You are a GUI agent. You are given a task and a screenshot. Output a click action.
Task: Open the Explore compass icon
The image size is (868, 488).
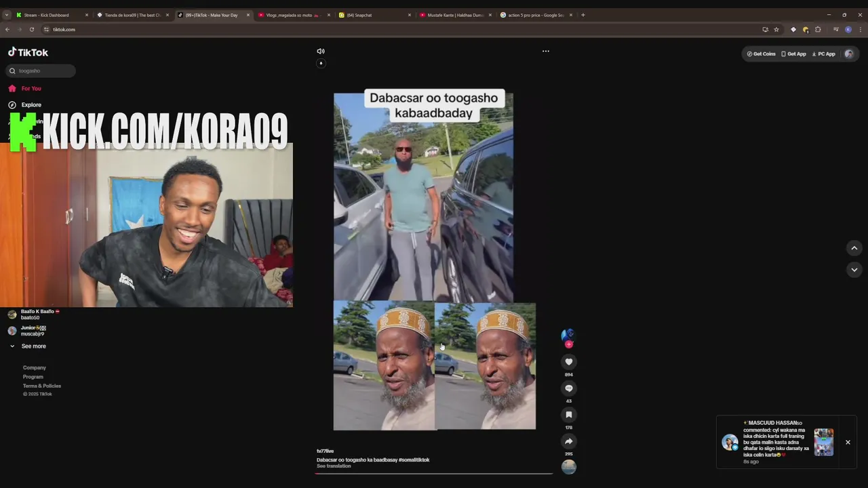click(12, 104)
